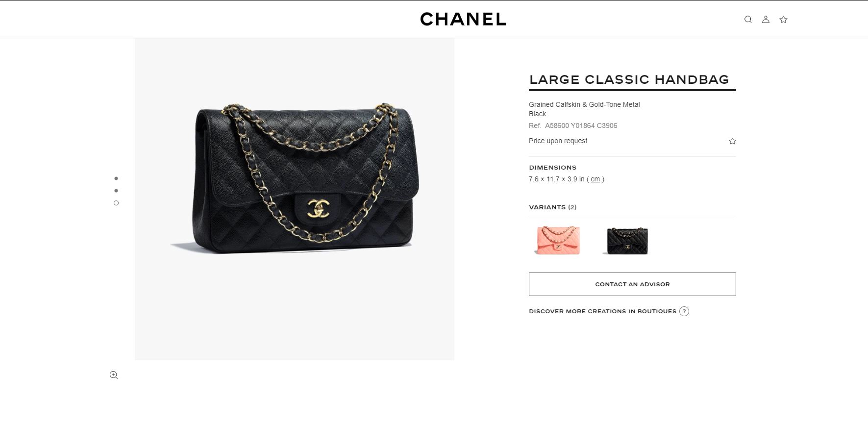
Task: Select the second image carousel dot
Action: pyautogui.click(x=116, y=191)
